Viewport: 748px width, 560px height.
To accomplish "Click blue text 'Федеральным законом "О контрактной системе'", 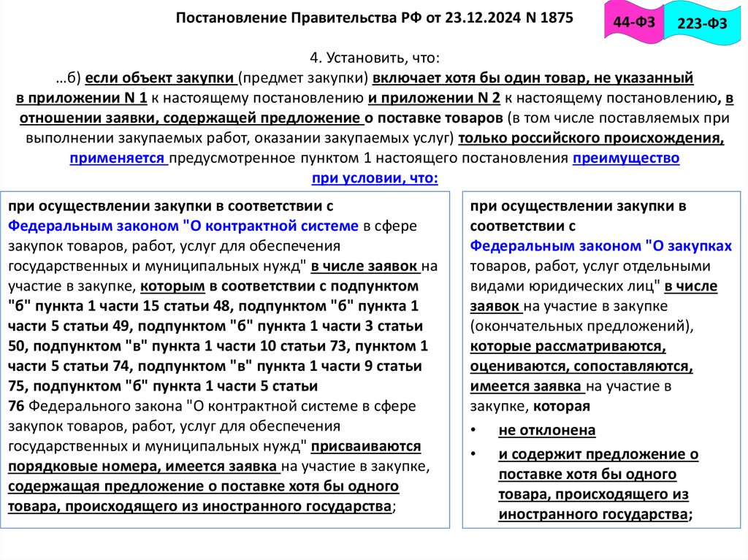I will coord(183,226).
